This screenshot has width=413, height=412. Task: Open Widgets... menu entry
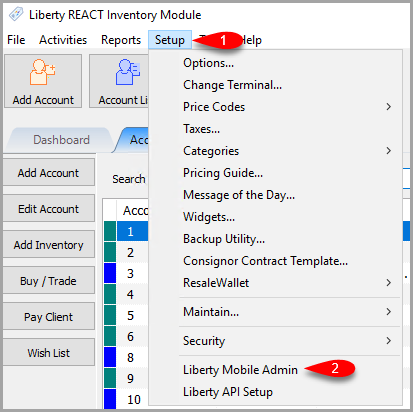pos(275,217)
